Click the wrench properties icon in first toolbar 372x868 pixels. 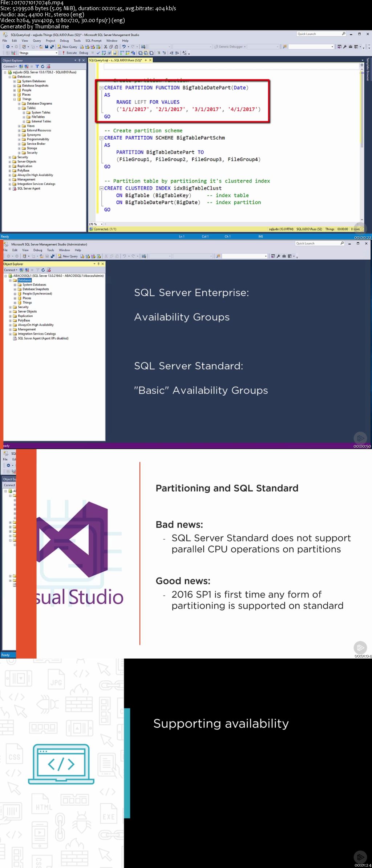[x=345, y=47]
